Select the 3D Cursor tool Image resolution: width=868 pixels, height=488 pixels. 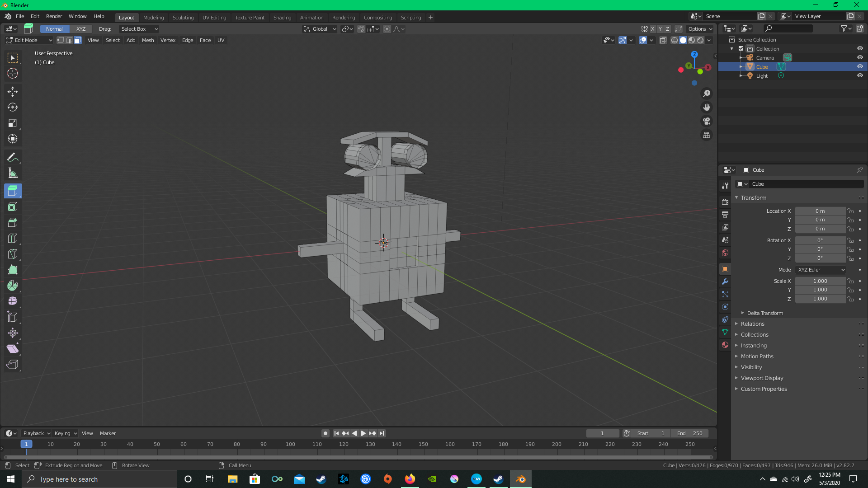click(x=13, y=73)
